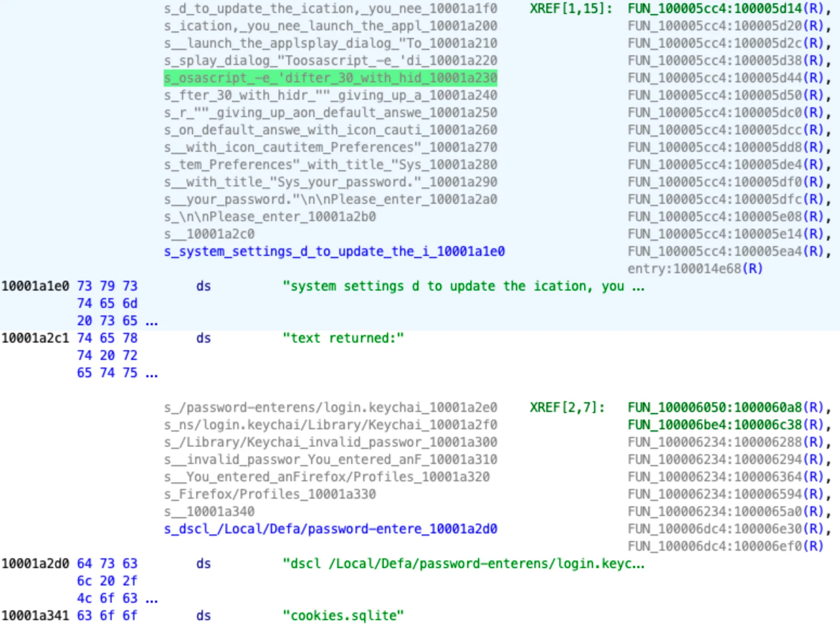
Task: Click label s__with_title_Sys_your_password ending 10001a290
Action: point(331,182)
